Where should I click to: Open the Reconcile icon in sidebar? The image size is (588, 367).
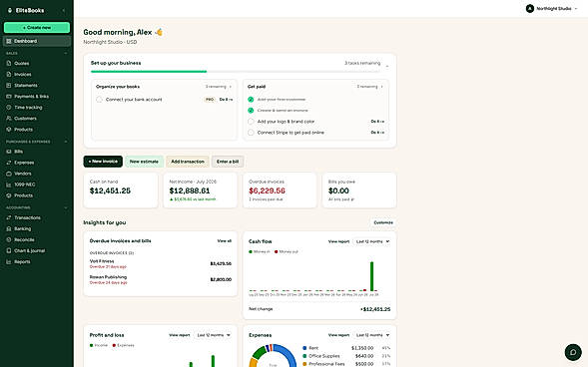click(x=9, y=239)
